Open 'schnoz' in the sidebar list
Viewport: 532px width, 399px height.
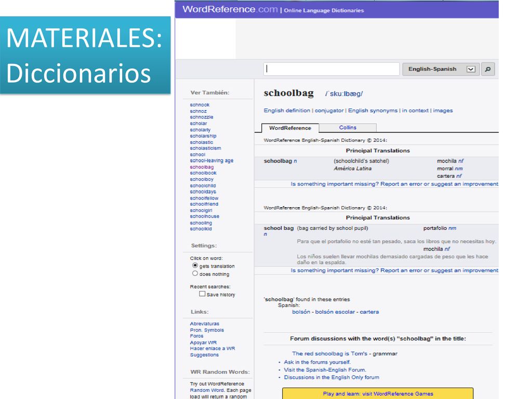point(198,111)
